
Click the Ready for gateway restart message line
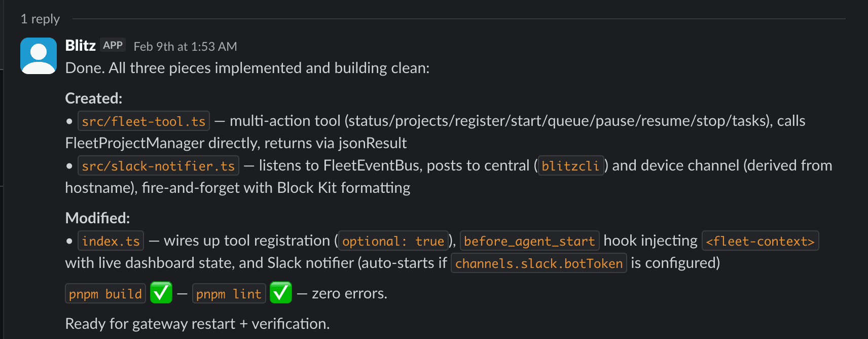point(197,323)
